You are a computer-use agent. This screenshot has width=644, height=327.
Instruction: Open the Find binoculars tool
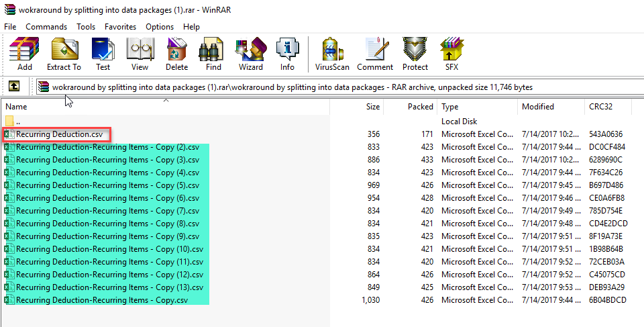[x=213, y=54]
